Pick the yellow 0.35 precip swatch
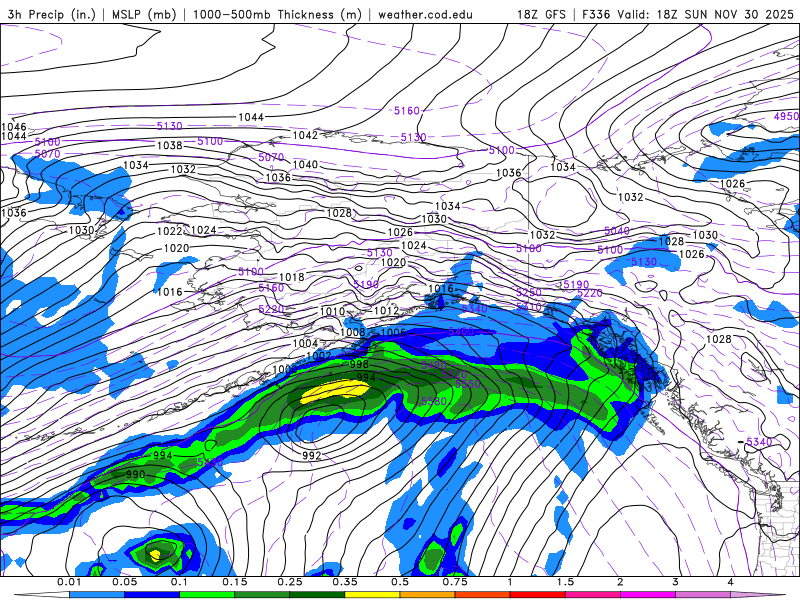The image size is (800, 600). pyautogui.click(x=372, y=595)
